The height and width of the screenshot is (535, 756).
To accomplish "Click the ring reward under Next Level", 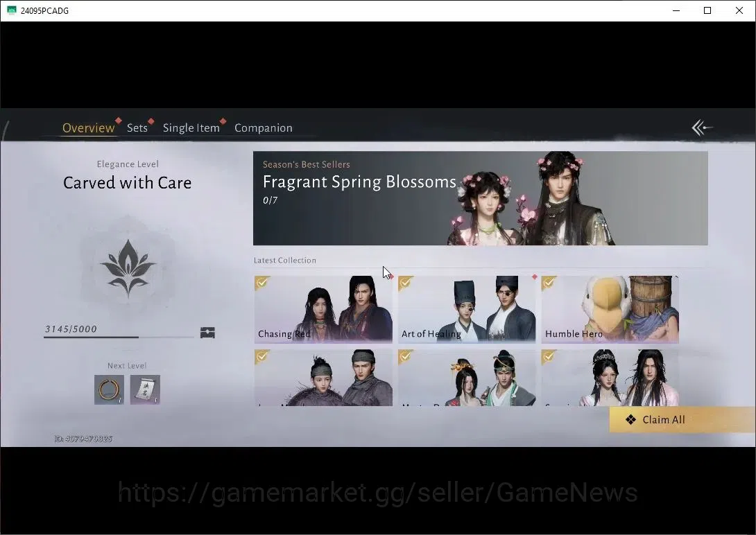I will 109,389.
